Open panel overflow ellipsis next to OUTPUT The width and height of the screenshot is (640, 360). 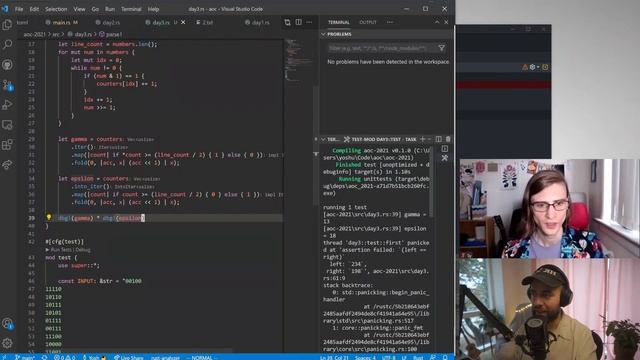coord(390,22)
